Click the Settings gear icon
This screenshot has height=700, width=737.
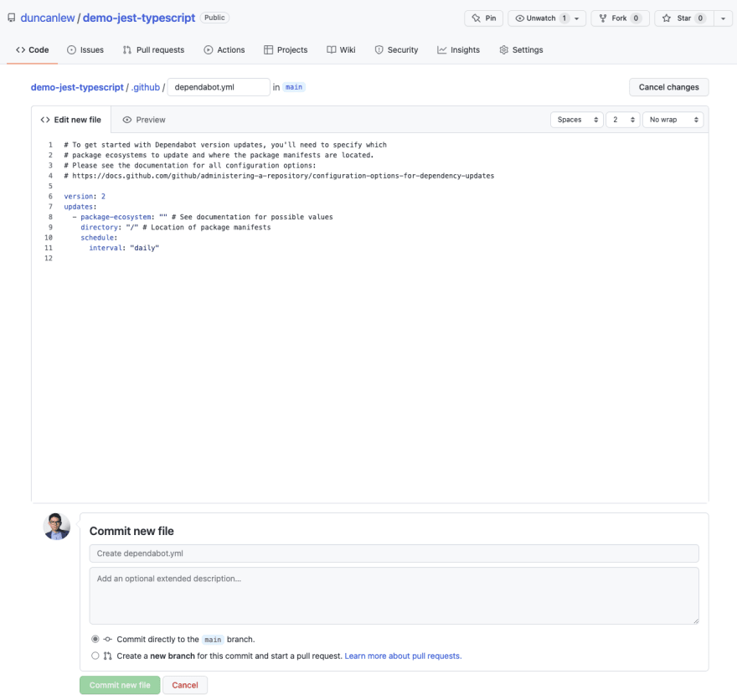504,49
